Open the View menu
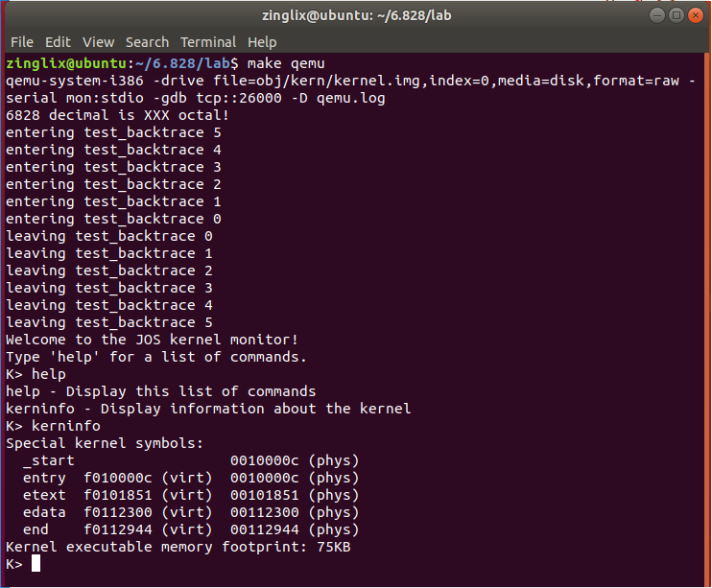This screenshot has height=588, width=712. [x=98, y=42]
